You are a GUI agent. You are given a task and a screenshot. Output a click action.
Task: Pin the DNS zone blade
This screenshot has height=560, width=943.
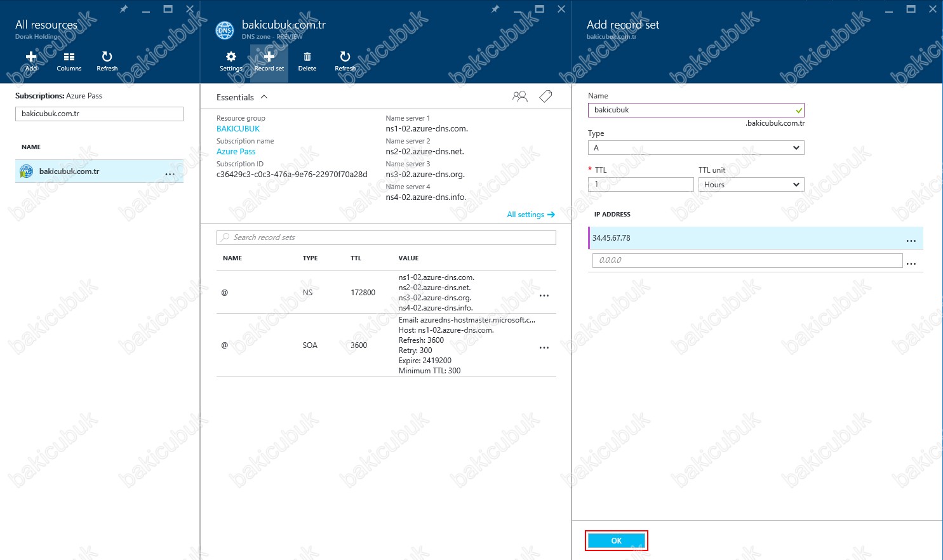[495, 9]
